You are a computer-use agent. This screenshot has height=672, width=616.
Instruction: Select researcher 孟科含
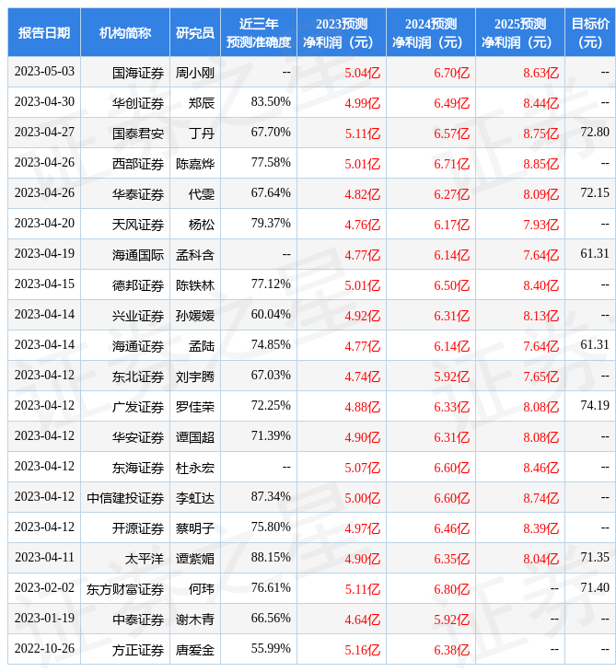195,255
